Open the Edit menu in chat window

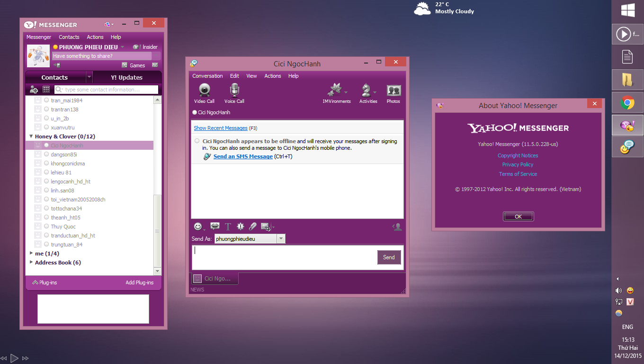click(234, 76)
